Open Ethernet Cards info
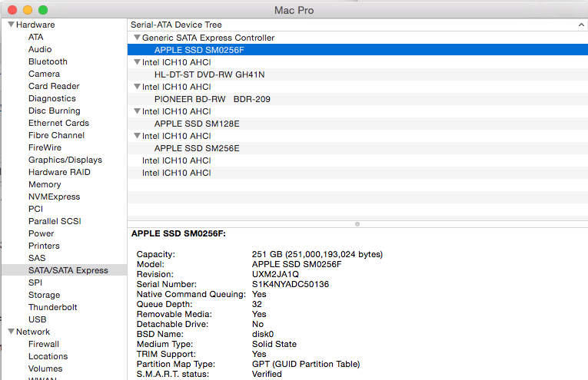The width and height of the screenshot is (588, 380). coord(58,123)
